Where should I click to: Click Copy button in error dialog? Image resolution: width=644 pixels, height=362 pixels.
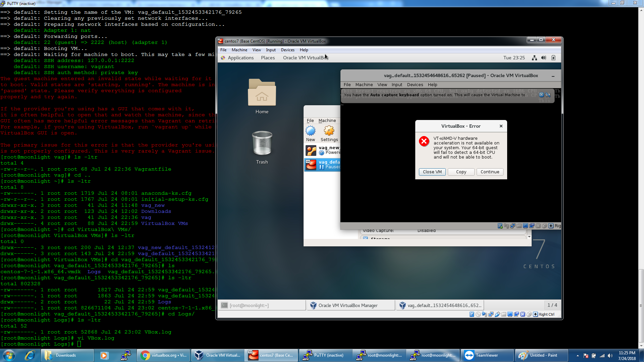pyautogui.click(x=461, y=172)
